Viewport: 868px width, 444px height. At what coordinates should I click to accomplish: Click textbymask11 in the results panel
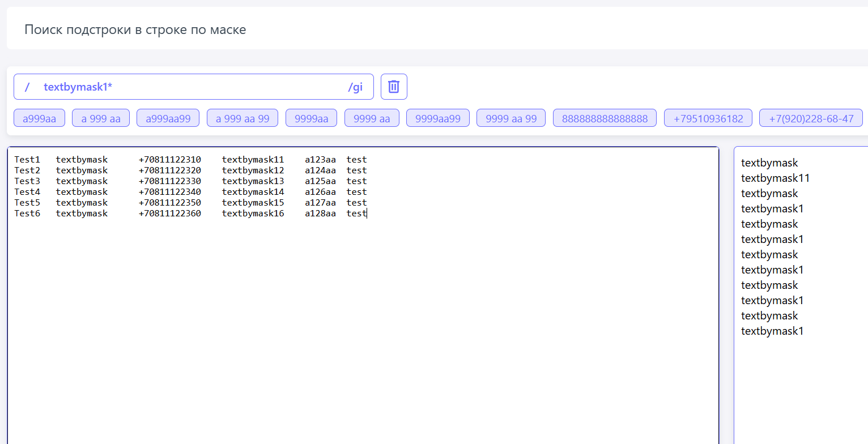coord(775,178)
